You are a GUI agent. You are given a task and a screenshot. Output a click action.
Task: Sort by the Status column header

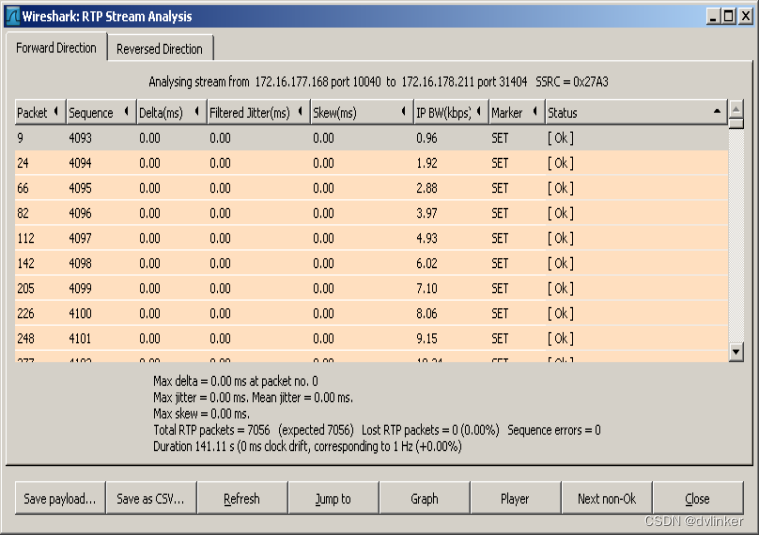(636, 112)
